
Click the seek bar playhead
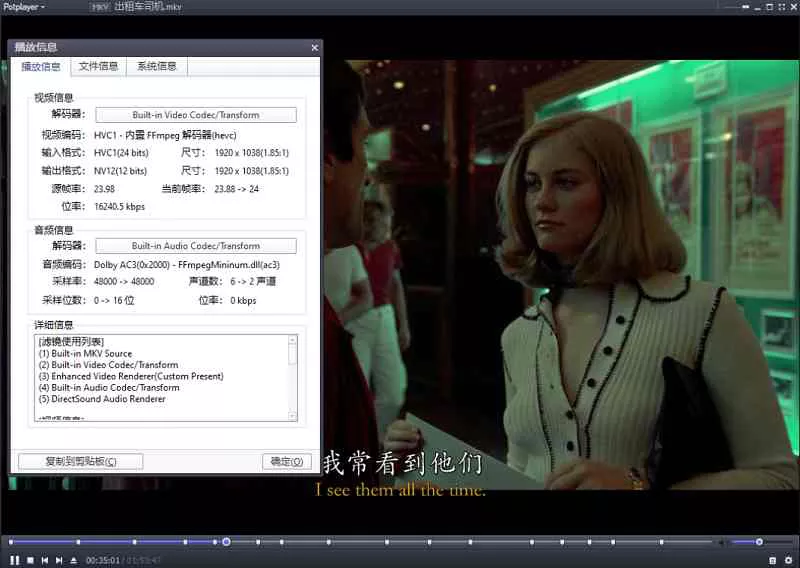tap(226, 542)
